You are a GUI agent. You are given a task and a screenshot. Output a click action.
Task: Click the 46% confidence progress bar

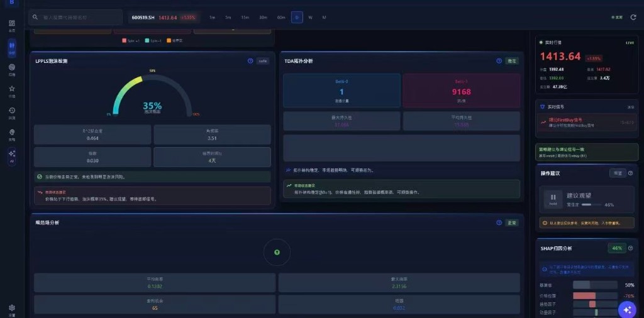pos(591,204)
